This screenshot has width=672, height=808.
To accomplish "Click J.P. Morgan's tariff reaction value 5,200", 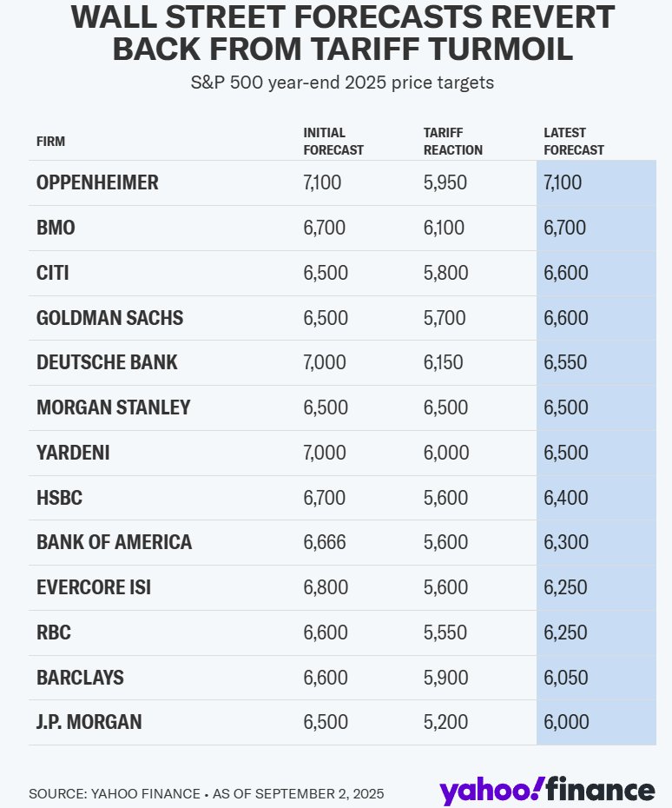I will [445, 722].
